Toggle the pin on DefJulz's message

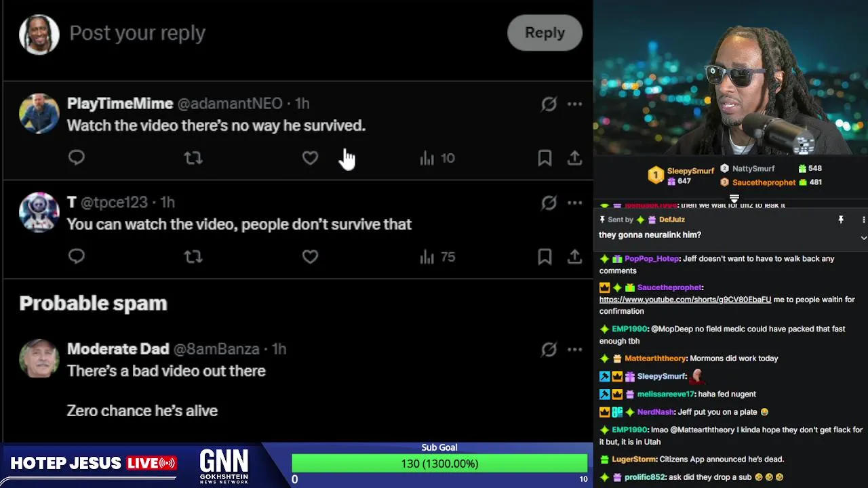[841, 220]
